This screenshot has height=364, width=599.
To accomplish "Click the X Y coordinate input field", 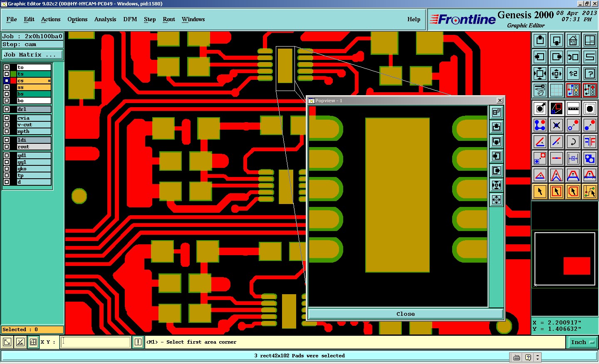I will tap(96, 342).
